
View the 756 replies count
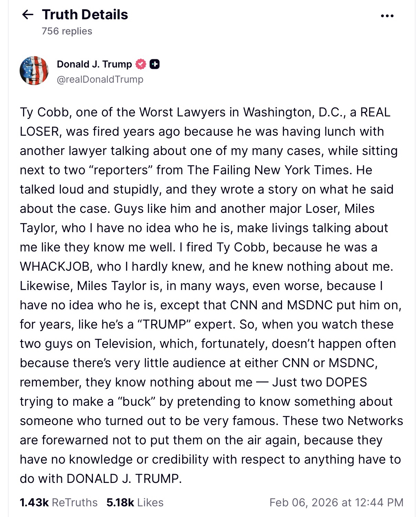pos(67,31)
